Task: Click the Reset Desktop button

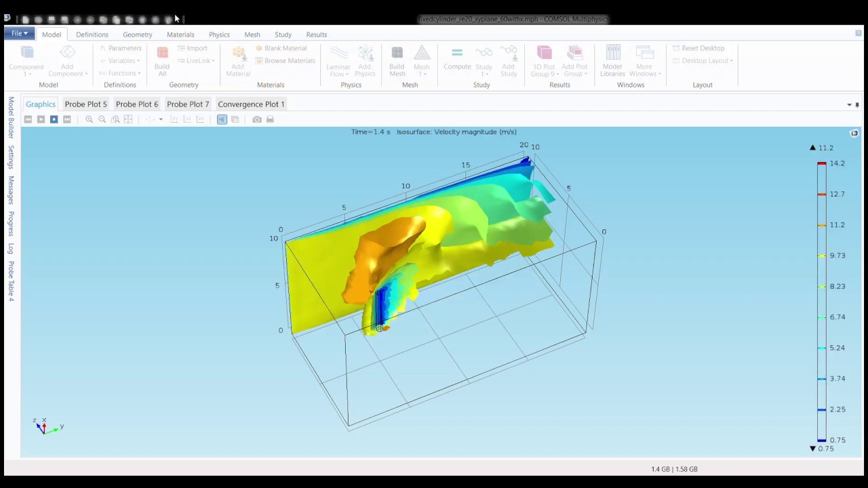Action: [698, 48]
